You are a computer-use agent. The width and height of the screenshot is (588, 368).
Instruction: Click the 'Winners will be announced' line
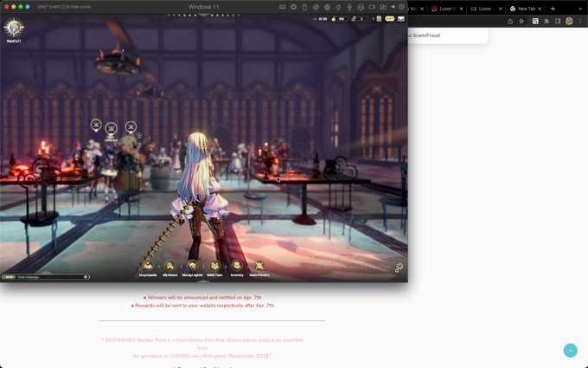tap(202, 297)
